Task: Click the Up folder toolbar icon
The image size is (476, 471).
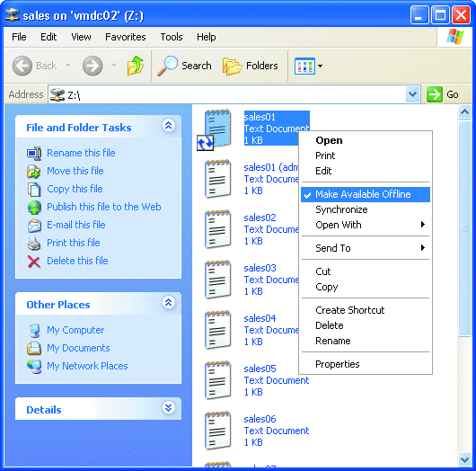Action: coord(136,66)
